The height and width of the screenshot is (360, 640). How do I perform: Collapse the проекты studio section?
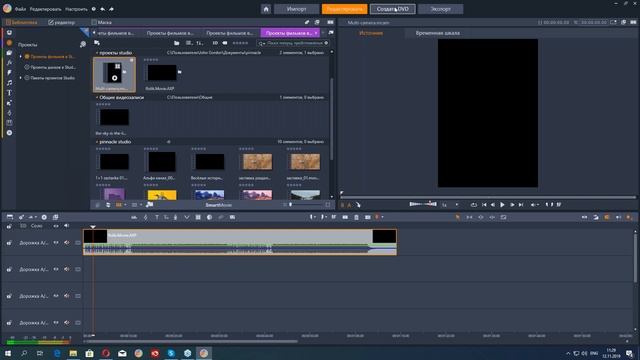point(97,53)
